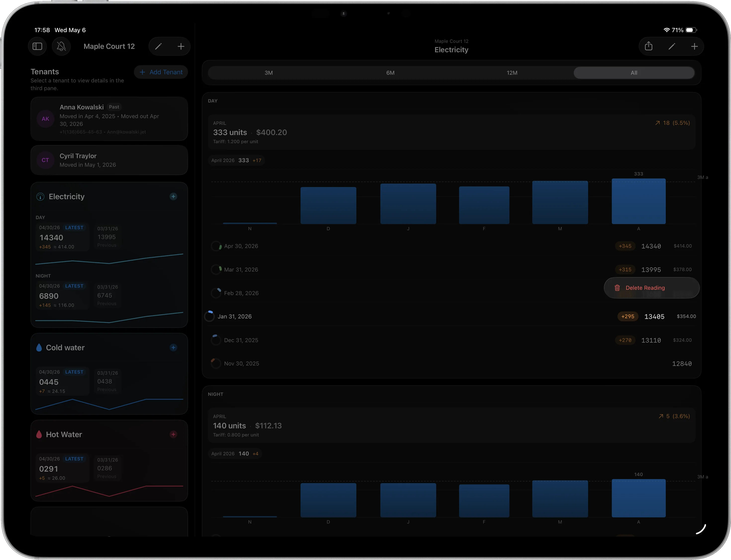This screenshot has width=731, height=560.
Task: Open the Night latest reading 6890
Action: click(x=63, y=295)
